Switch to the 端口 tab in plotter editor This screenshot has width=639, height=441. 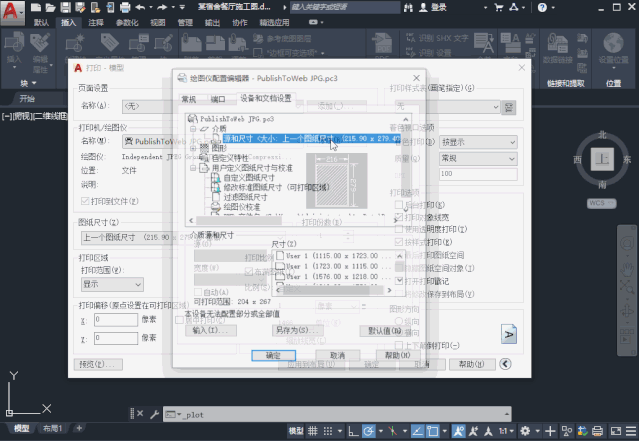[x=218, y=99]
